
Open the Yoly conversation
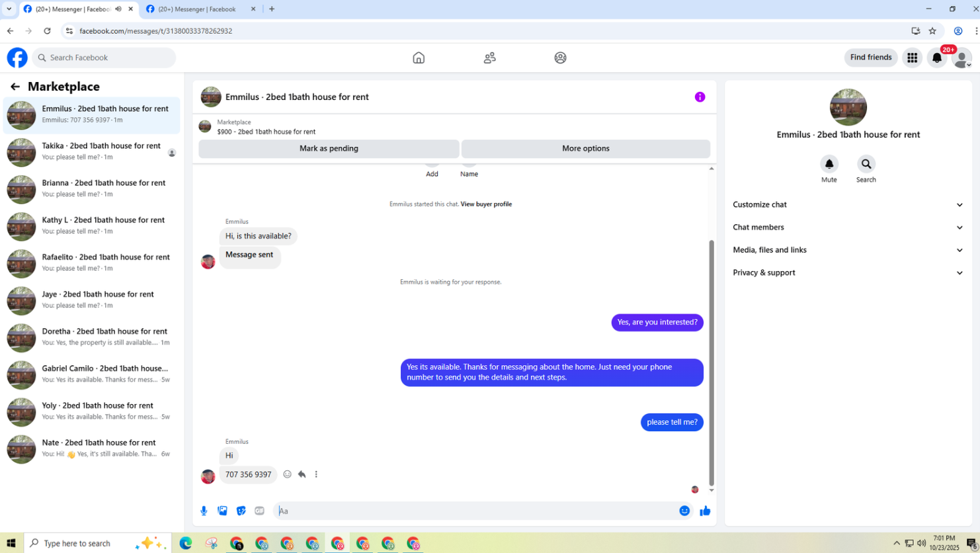click(92, 411)
